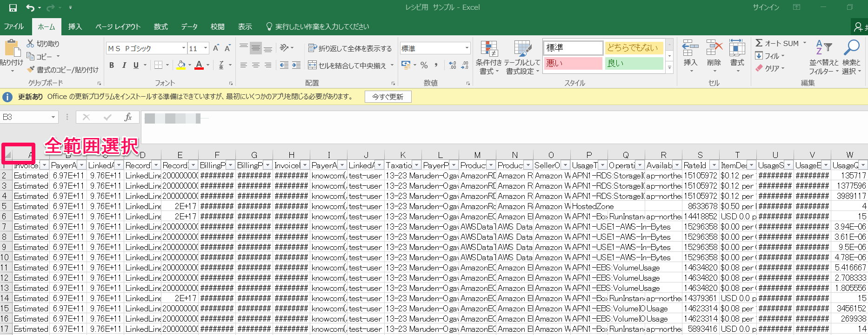Decrease font size with small A icon
The image size is (868, 335).
[x=227, y=48]
